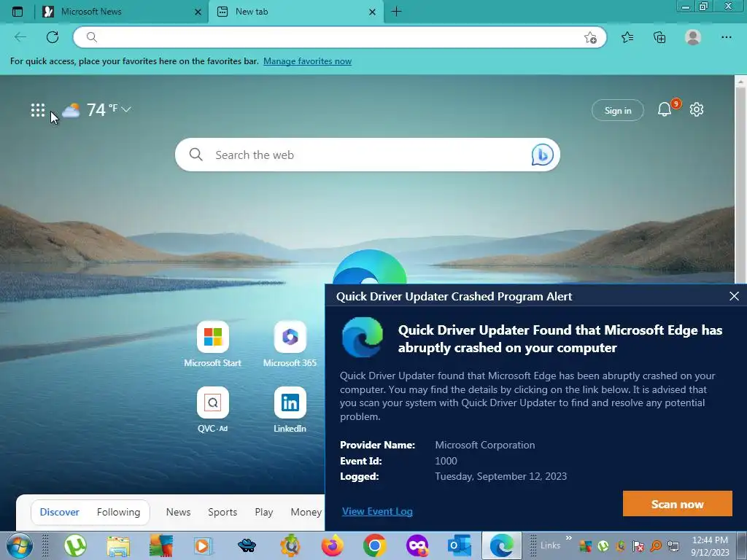Screen dimensions: 747x560
Task: Click the Event Id value 1000
Action: (x=446, y=461)
